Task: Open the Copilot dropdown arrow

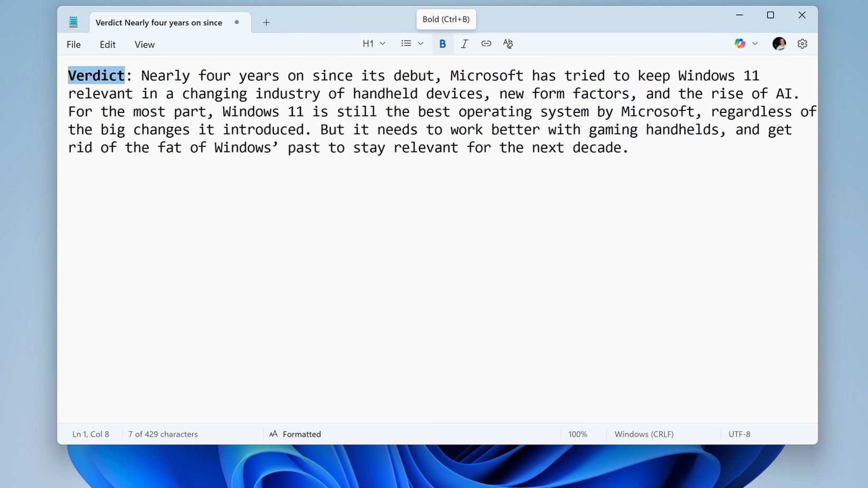Action: tap(755, 43)
